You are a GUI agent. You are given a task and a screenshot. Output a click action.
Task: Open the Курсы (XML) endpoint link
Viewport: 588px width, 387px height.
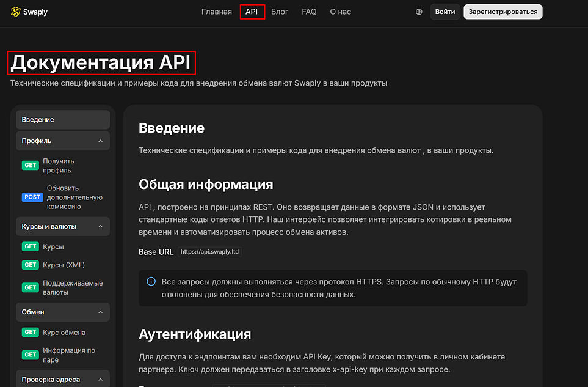[64, 265]
